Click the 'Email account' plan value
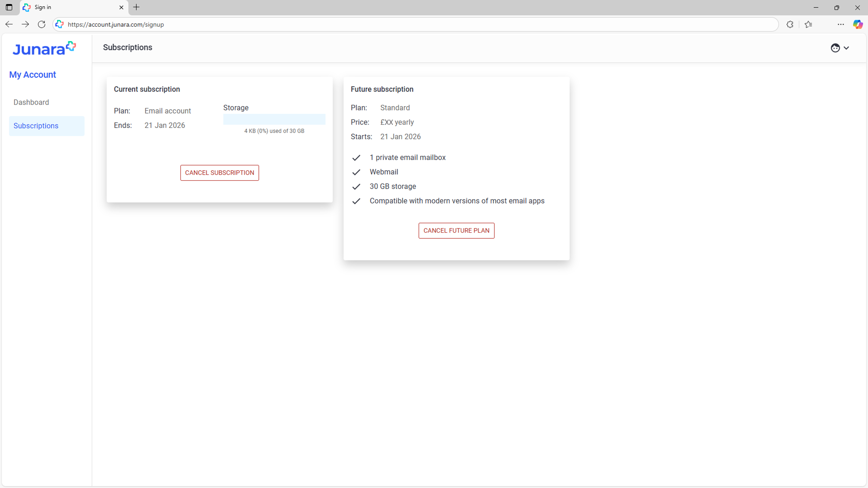This screenshot has height=488, width=868. (x=167, y=111)
